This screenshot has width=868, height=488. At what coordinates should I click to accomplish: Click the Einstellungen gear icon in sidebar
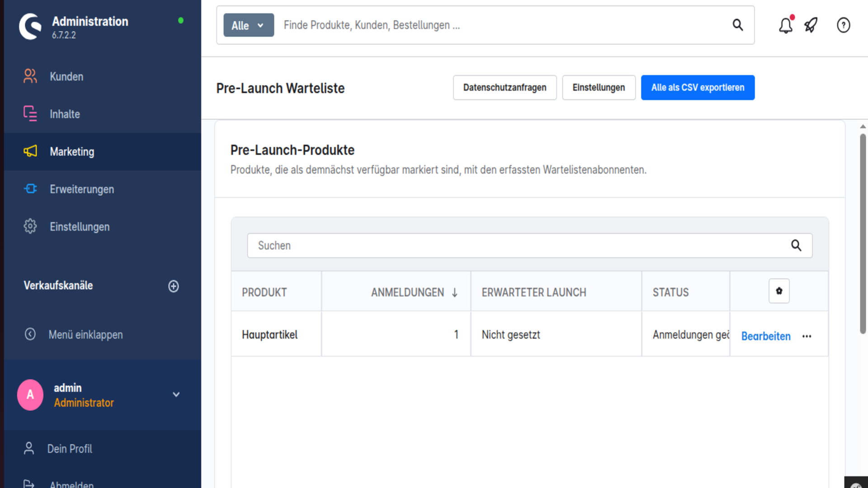pyautogui.click(x=30, y=226)
